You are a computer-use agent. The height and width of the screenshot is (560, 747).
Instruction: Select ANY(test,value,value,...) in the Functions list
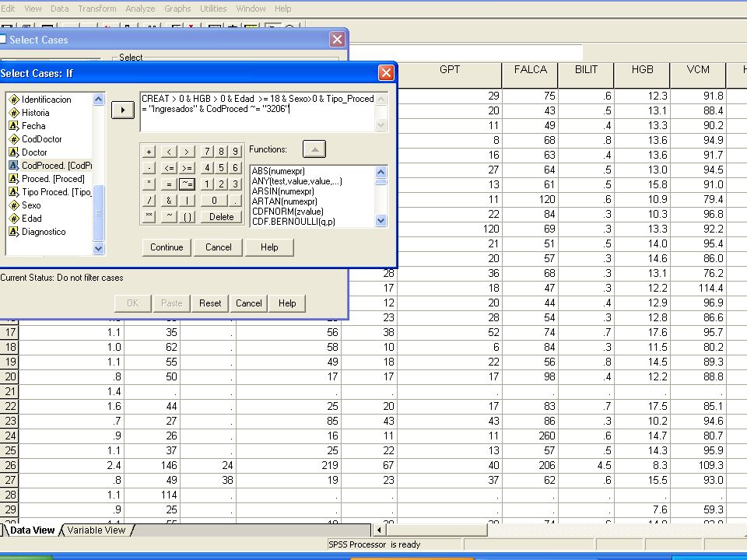pos(296,181)
